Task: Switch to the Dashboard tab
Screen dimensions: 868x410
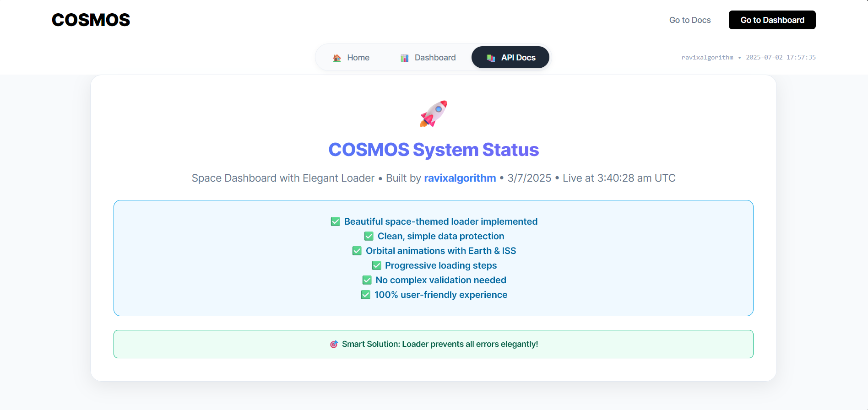Action: coord(428,58)
